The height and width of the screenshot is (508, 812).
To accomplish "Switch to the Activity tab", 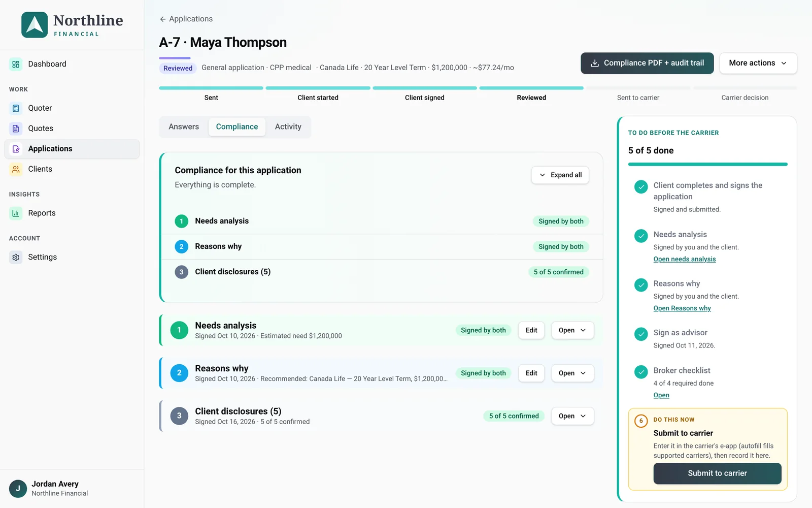I will (x=288, y=127).
